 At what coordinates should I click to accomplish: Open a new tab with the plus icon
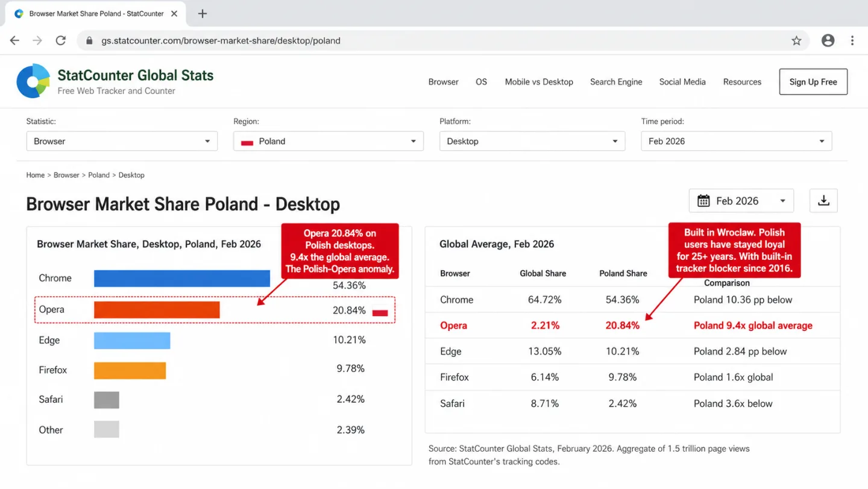tap(203, 13)
